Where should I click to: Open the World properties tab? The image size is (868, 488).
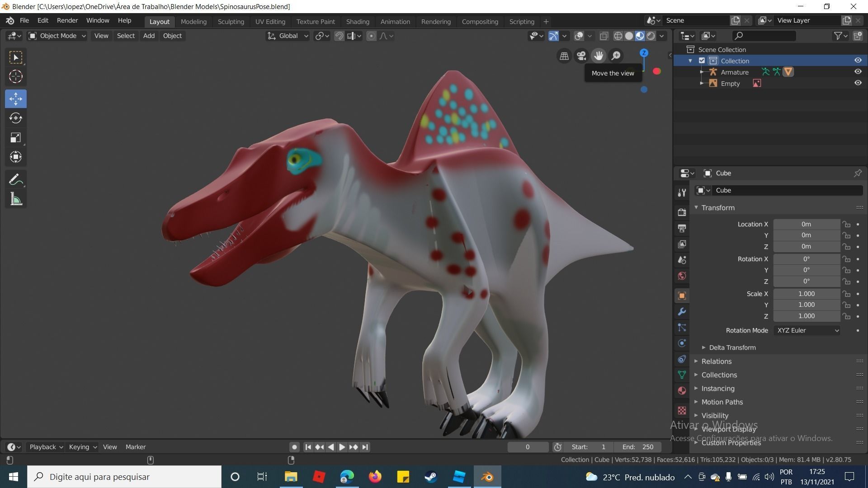click(x=682, y=276)
